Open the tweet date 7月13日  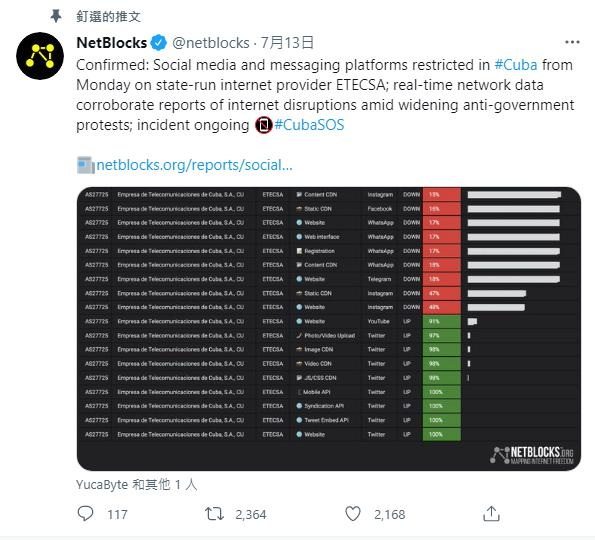(287, 43)
